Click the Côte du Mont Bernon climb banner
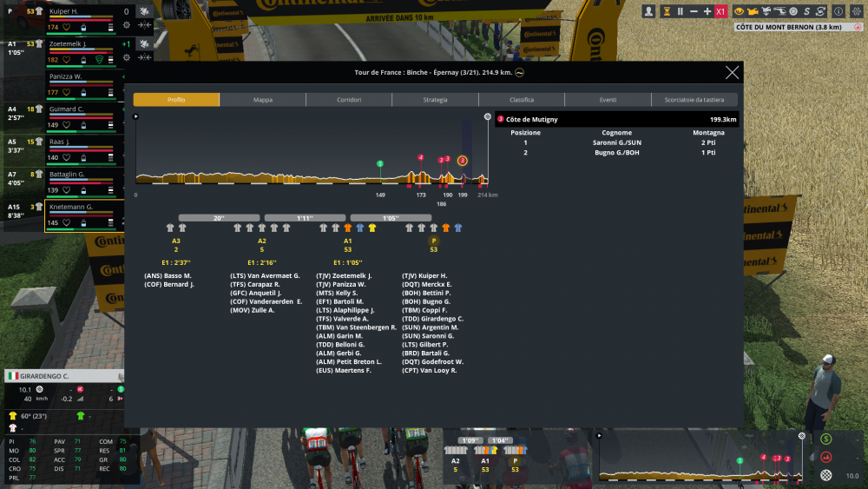Viewport: 868px width, 489px height. coord(799,27)
